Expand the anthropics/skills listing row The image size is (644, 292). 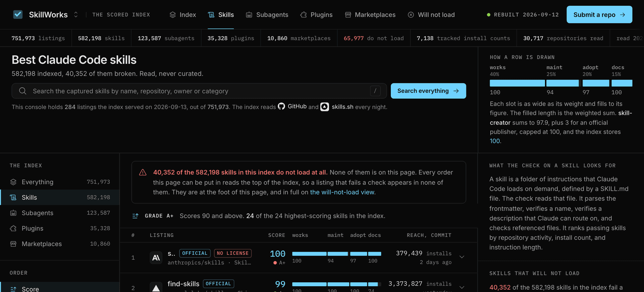point(462,257)
